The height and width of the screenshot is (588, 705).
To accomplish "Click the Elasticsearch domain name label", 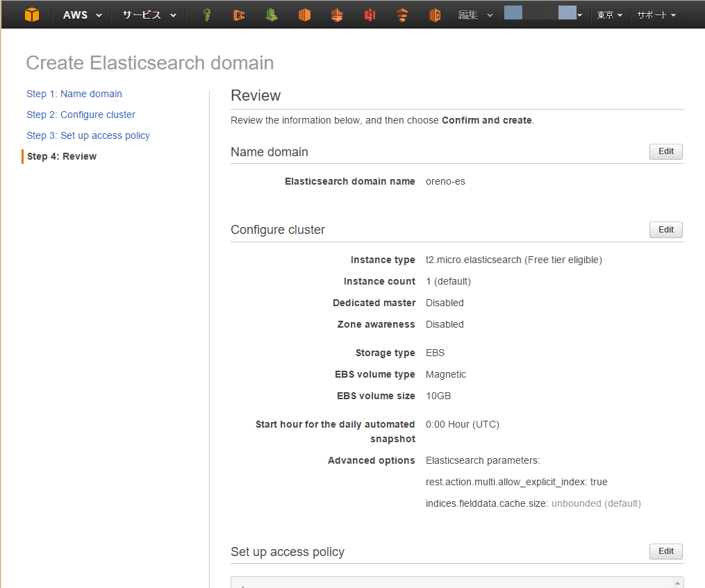I will pyautogui.click(x=350, y=181).
